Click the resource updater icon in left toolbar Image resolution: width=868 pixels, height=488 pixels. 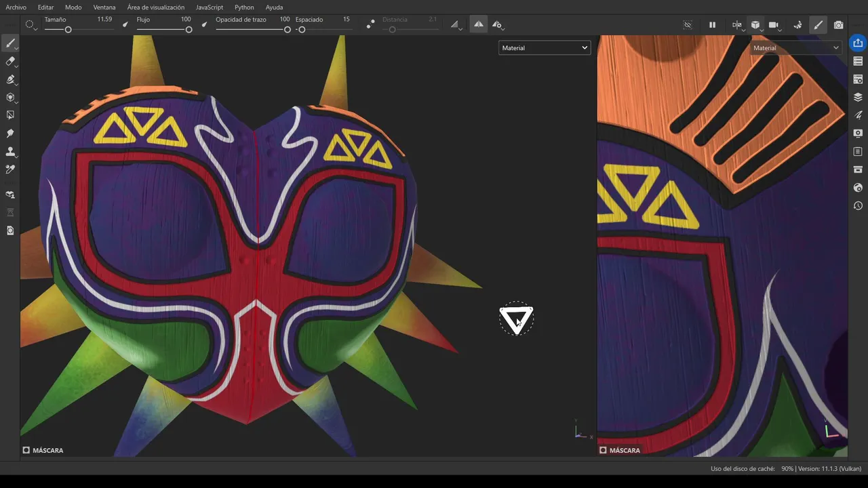pyautogui.click(x=10, y=230)
